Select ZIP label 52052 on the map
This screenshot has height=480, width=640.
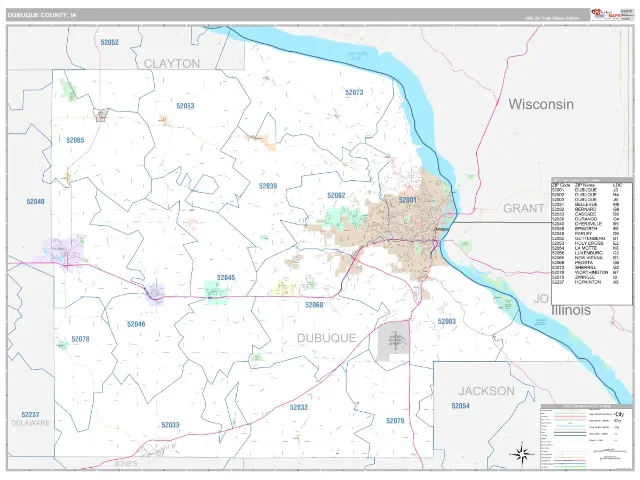click(x=109, y=42)
